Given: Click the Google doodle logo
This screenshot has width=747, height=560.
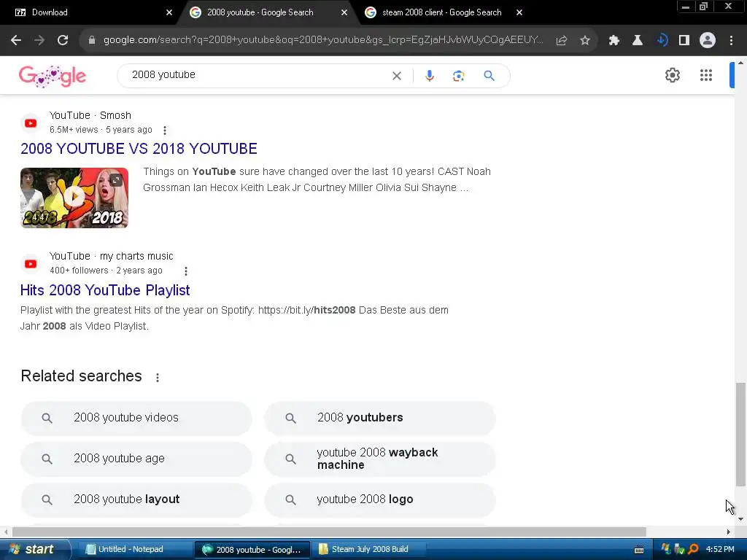Looking at the screenshot, I should tap(53, 76).
